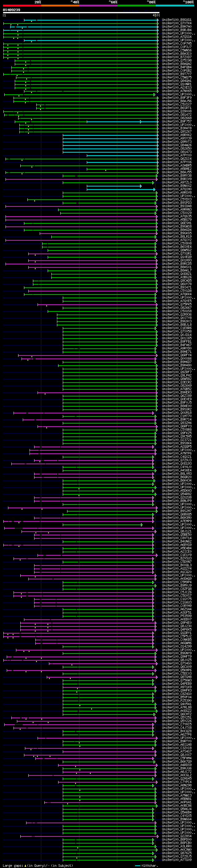This screenshot has width=197, height=868.
Task: Select hit label UniRef100_A7NV65
Action: [176, 91]
